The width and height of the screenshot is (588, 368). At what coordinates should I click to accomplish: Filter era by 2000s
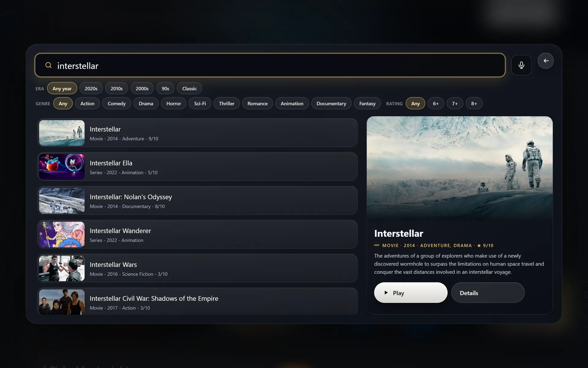click(142, 88)
